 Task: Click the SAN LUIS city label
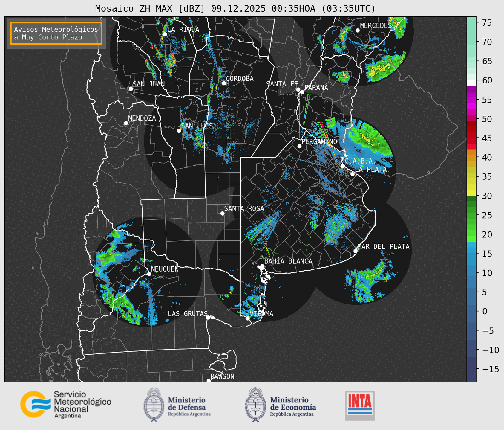coord(197,126)
